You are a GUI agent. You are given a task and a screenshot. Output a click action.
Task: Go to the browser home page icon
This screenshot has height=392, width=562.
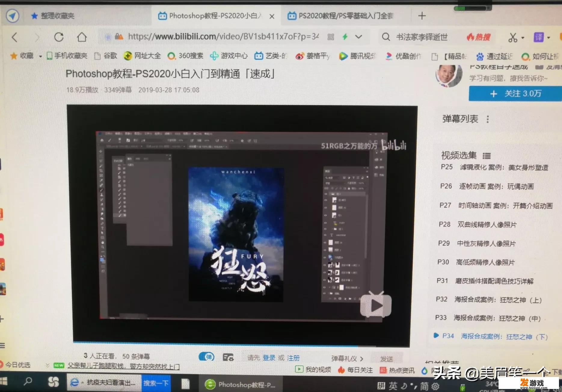[82, 37]
